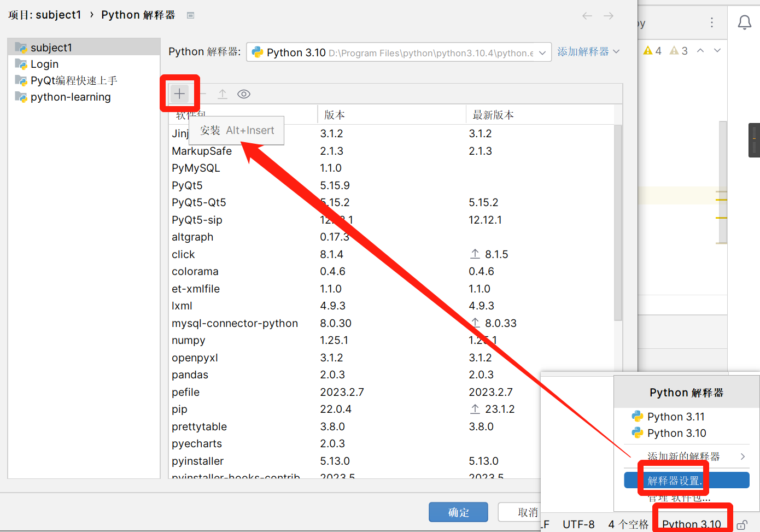Select the numpy package row
The width and height of the screenshot is (760, 532).
391,340
